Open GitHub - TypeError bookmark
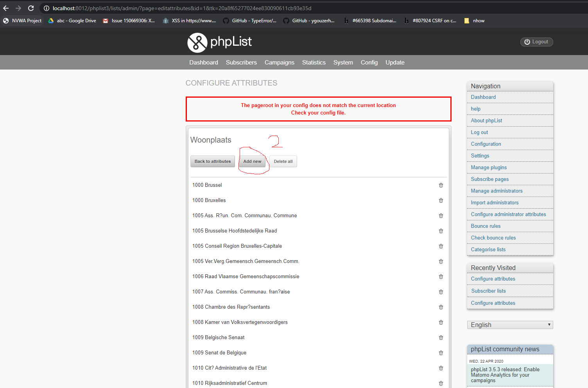Image resolution: width=588 pixels, height=388 pixels. (x=249, y=21)
